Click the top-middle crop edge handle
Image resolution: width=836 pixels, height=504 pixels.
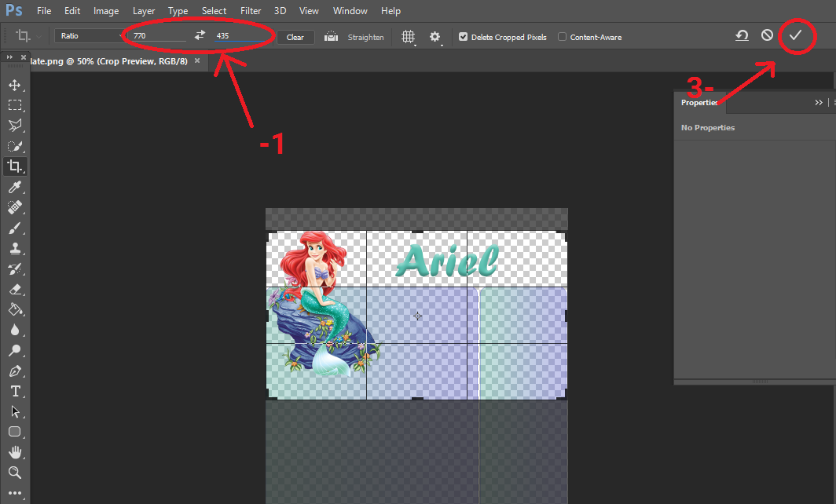[417, 232]
